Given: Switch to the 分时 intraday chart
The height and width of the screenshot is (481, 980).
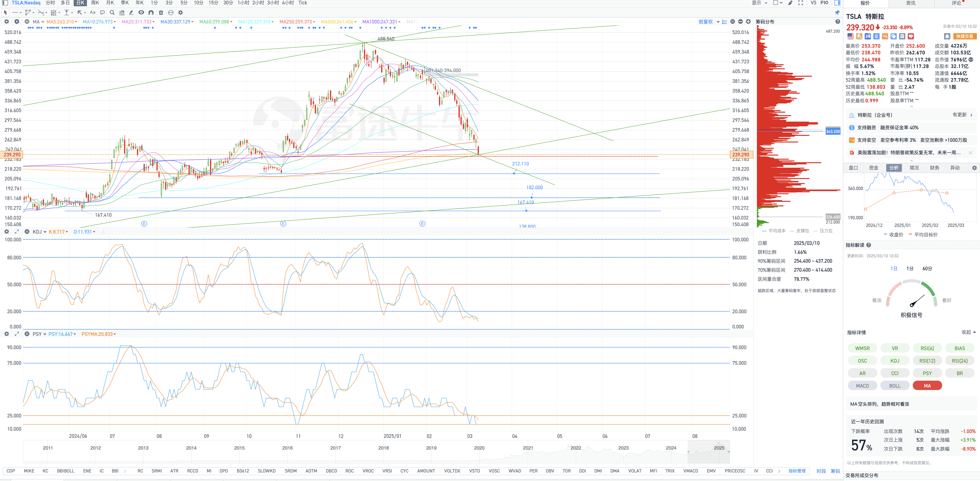Looking at the screenshot, I should coord(50,3).
